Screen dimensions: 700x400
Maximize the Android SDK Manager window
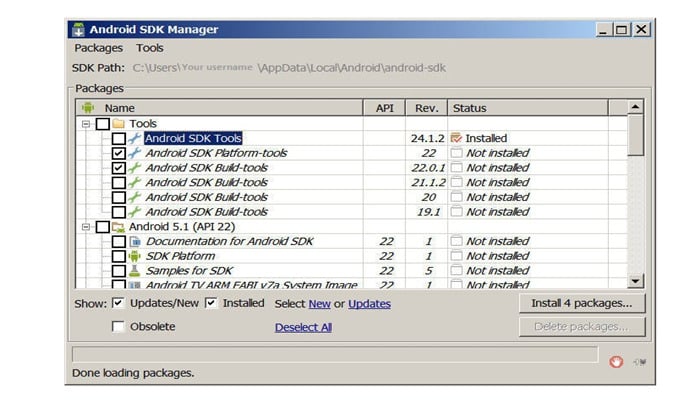(621, 29)
